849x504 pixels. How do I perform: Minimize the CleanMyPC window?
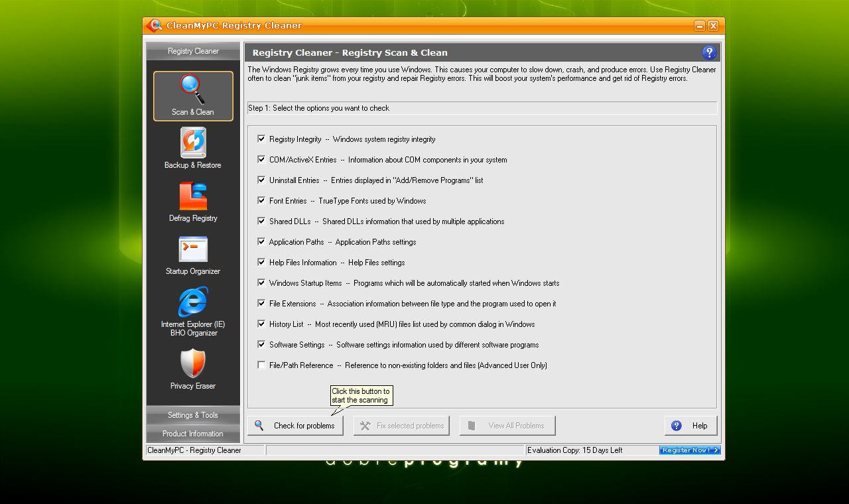point(700,26)
